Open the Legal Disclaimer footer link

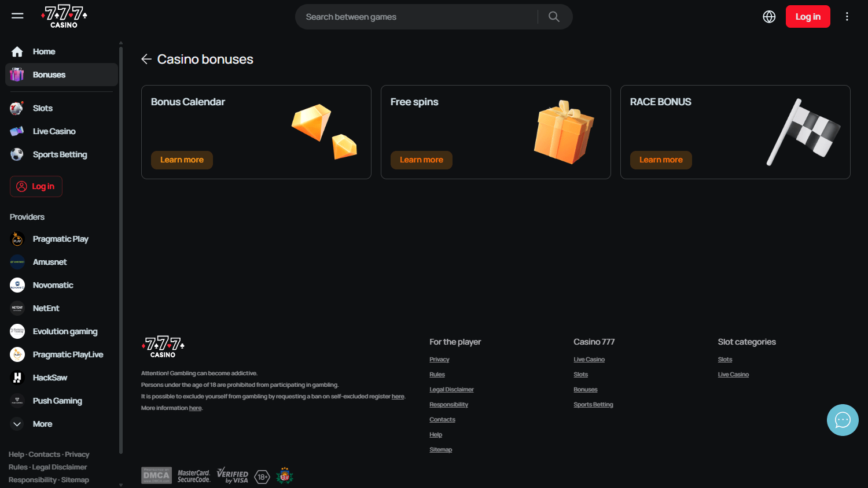(x=451, y=390)
